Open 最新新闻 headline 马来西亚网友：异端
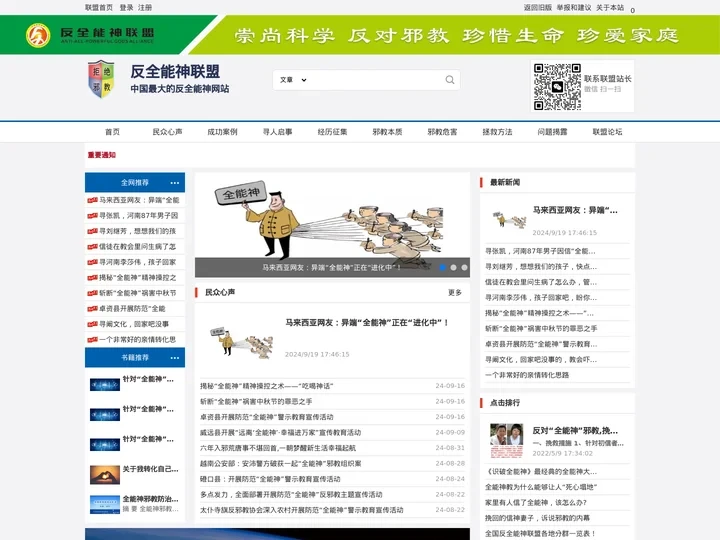 575,210
